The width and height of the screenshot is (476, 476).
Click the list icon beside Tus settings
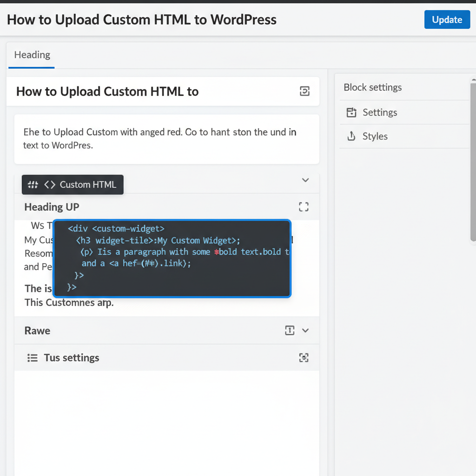point(33,358)
